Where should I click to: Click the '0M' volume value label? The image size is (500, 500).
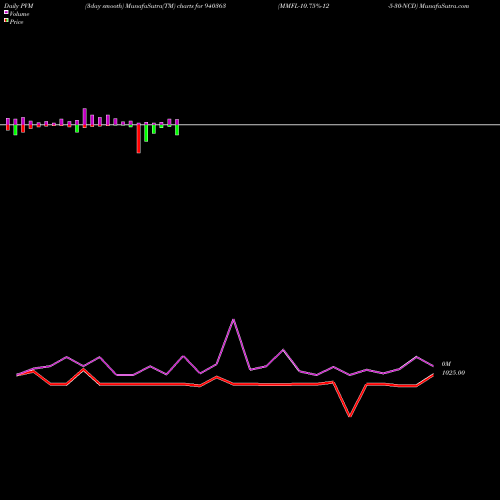click(x=446, y=364)
